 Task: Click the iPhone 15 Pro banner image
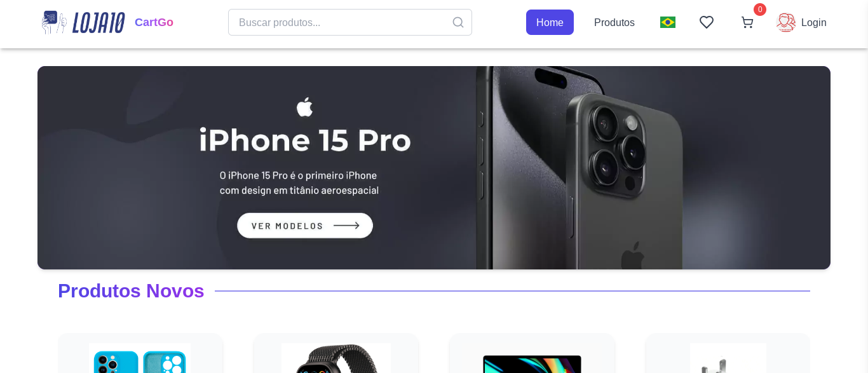click(572, 168)
